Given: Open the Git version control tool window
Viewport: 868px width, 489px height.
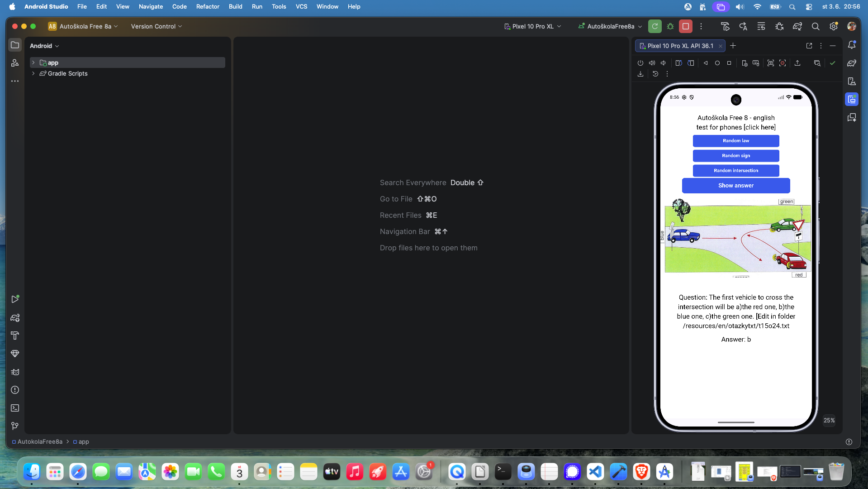Looking at the screenshot, I should (15, 426).
